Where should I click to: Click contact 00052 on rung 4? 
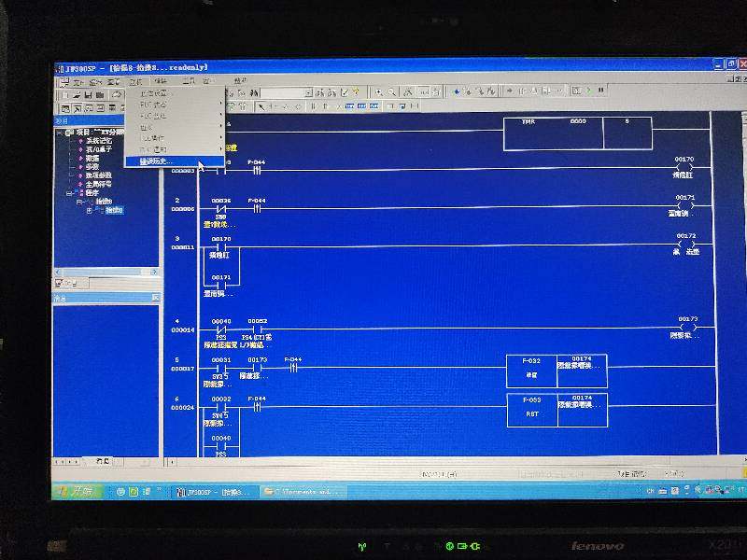click(x=258, y=329)
